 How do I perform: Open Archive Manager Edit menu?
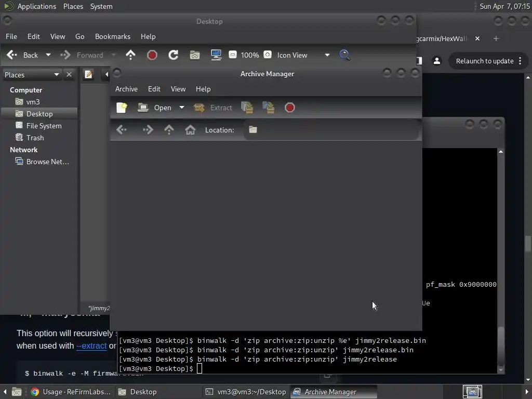tap(154, 89)
